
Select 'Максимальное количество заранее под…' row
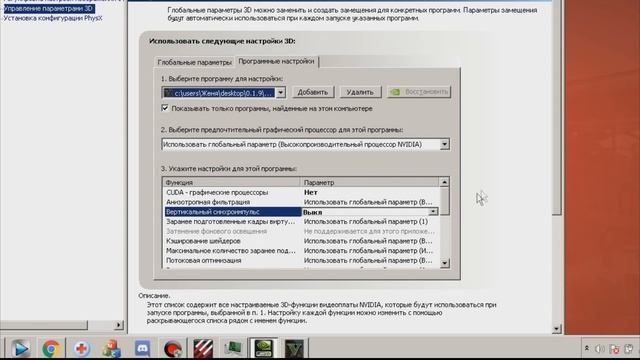301,251
